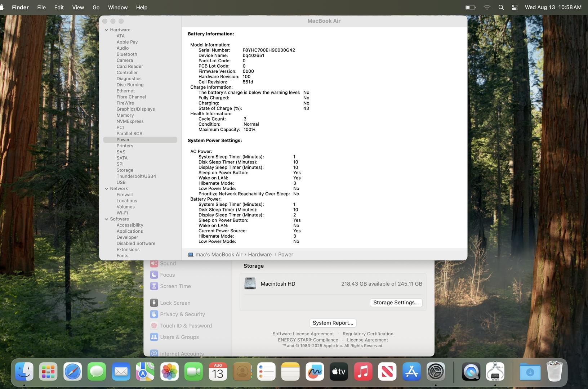Open the Window menu
The width and height of the screenshot is (588, 389).
118,7
